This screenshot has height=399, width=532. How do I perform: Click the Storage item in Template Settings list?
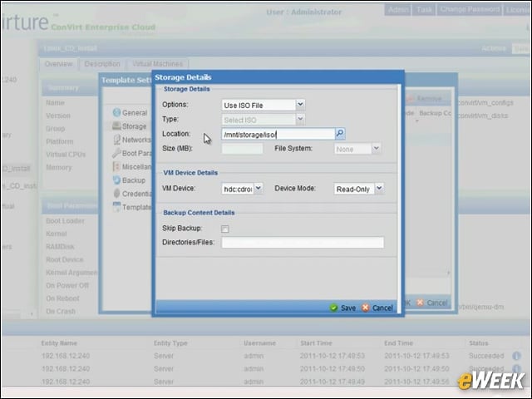click(x=130, y=126)
